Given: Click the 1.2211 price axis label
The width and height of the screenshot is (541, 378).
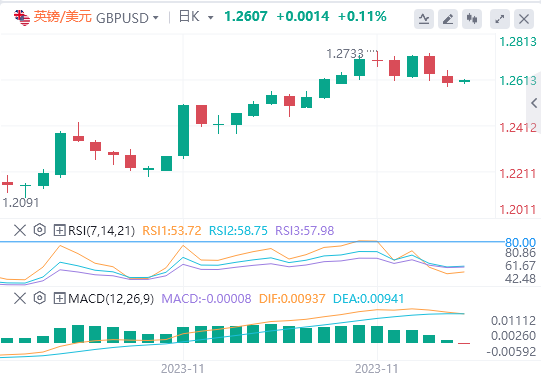Looking at the screenshot, I should [x=518, y=173].
